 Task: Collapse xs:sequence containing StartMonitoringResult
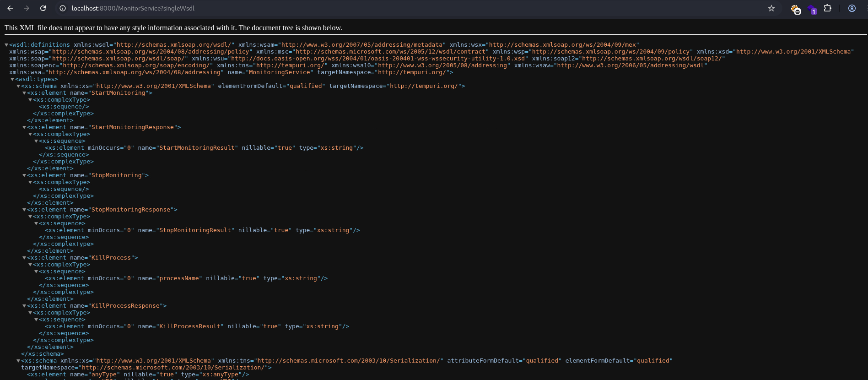click(36, 141)
